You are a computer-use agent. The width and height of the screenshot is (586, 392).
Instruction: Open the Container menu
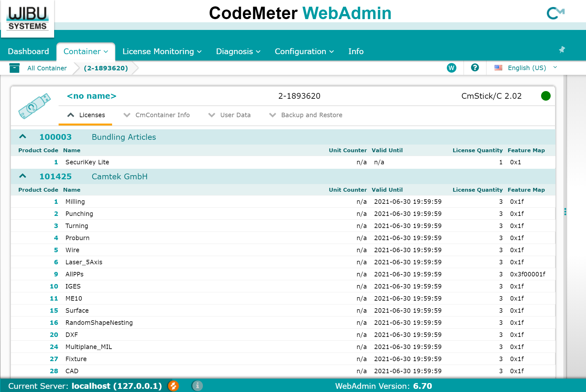click(86, 51)
